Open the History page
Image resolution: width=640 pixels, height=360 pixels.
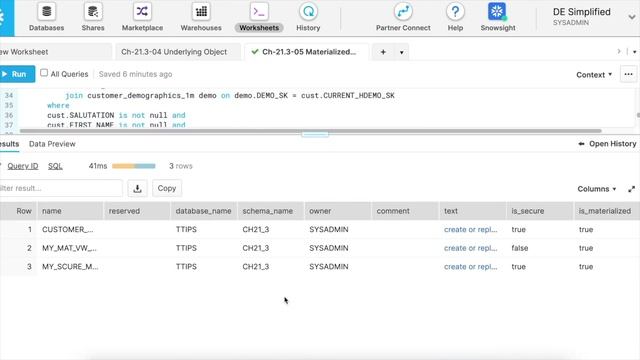pyautogui.click(x=308, y=17)
